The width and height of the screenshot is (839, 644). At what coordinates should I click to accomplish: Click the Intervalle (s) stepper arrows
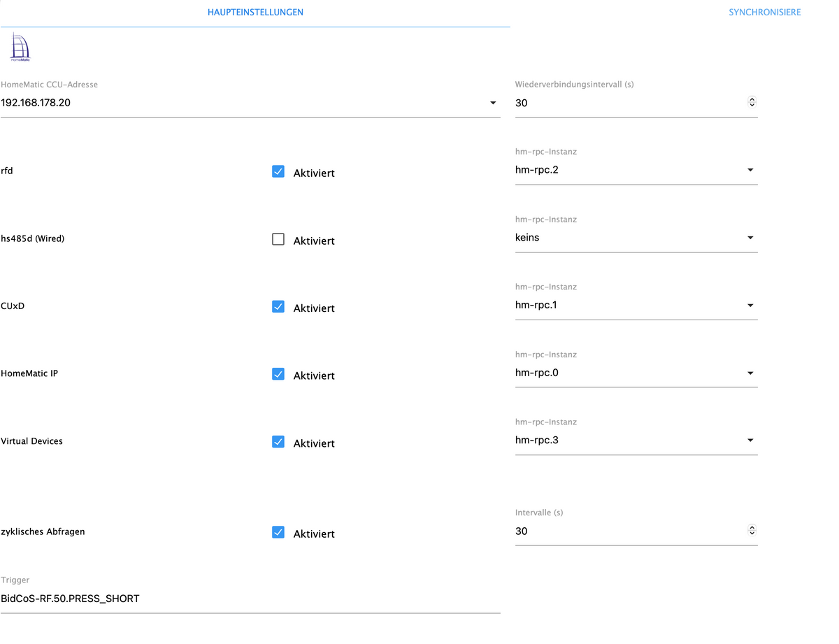[x=752, y=531]
